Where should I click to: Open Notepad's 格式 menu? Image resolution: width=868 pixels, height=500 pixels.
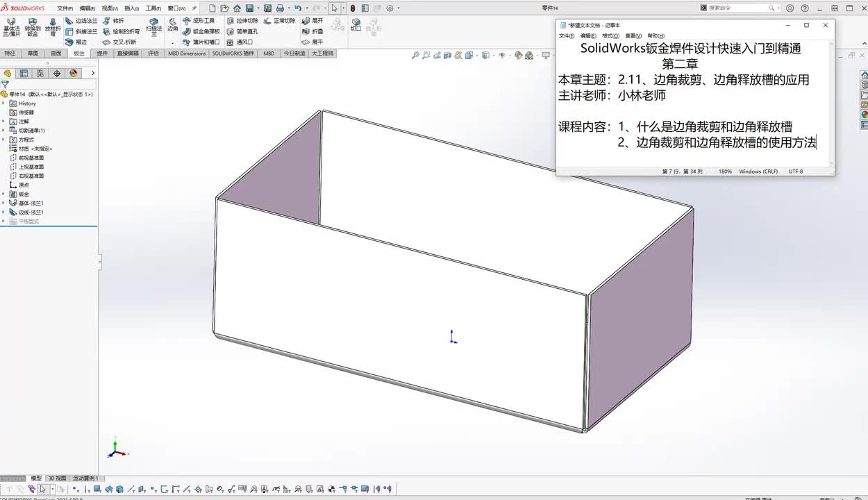click(x=610, y=36)
